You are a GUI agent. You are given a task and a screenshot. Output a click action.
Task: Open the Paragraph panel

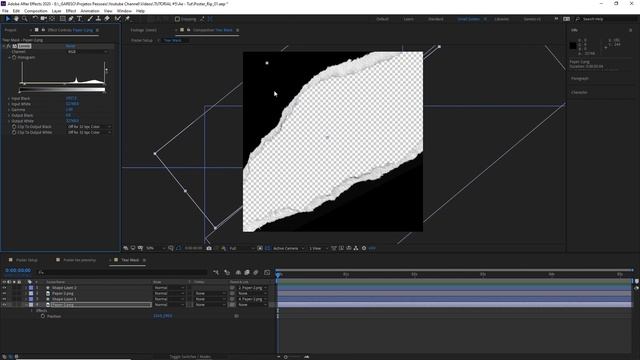(x=580, y=78)
